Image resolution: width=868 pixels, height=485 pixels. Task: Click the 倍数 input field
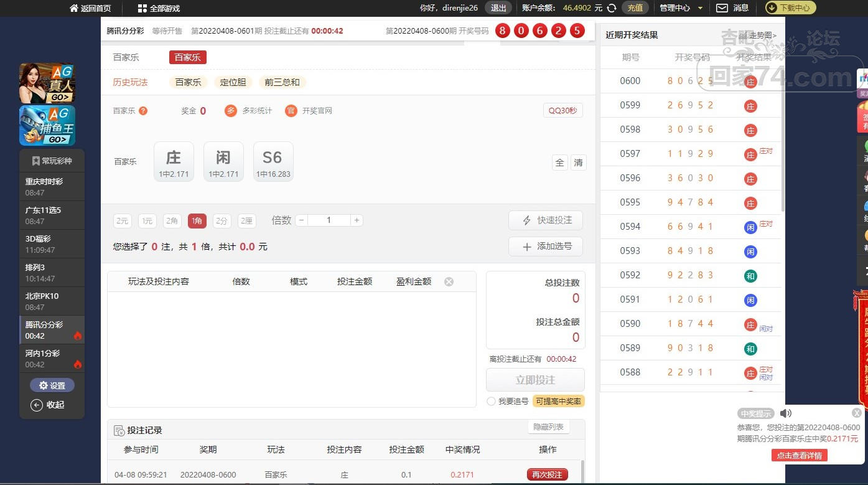pos(329,220)
